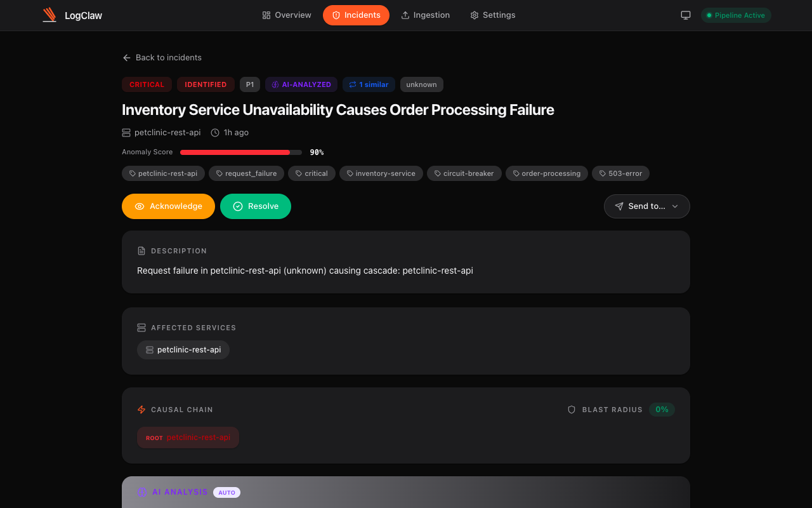The image size is (812, 508).
Task: Click the LogClaw flame logo
Action: (x=49, y=15)
